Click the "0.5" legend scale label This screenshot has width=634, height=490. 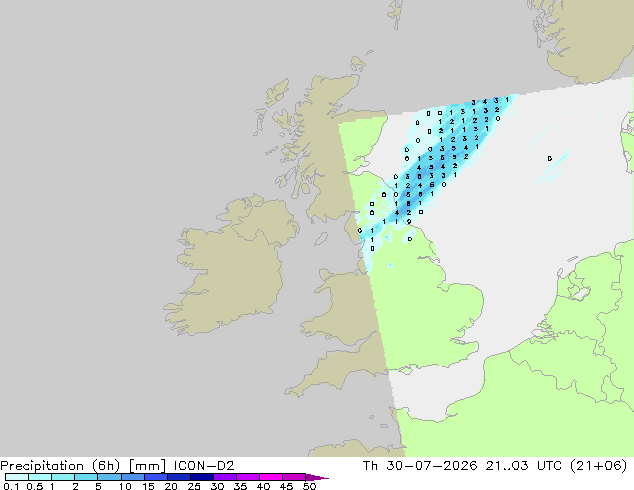(35, 486)
